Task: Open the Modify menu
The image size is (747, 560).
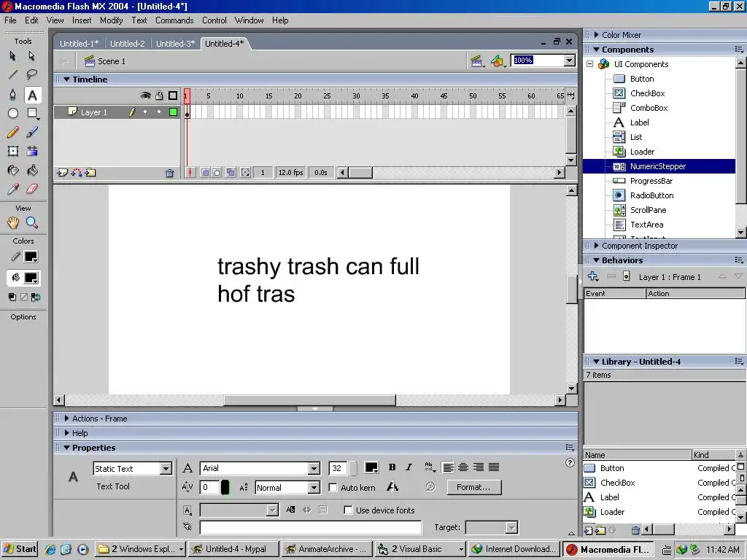Action: (112, 20)
